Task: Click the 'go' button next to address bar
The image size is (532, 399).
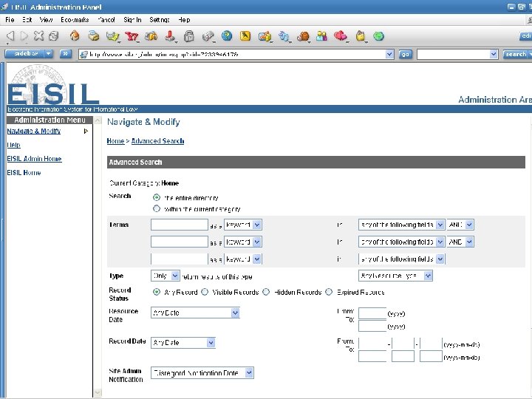Action: coord(405,54)
